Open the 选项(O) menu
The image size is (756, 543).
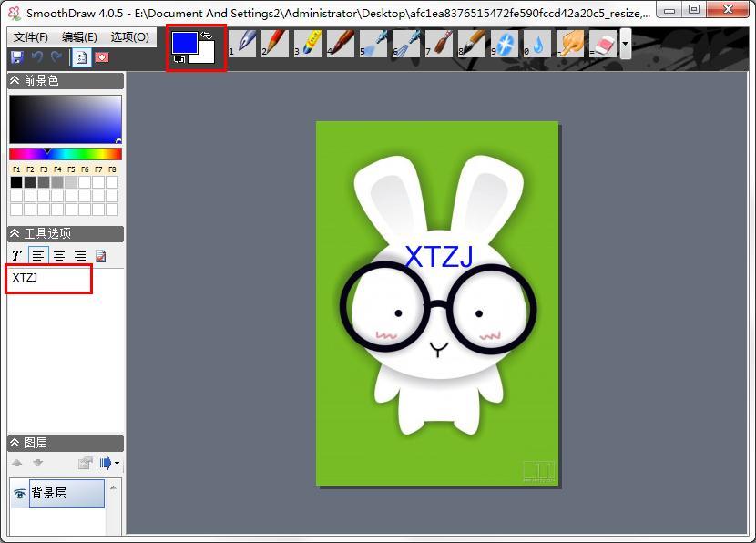129,37
